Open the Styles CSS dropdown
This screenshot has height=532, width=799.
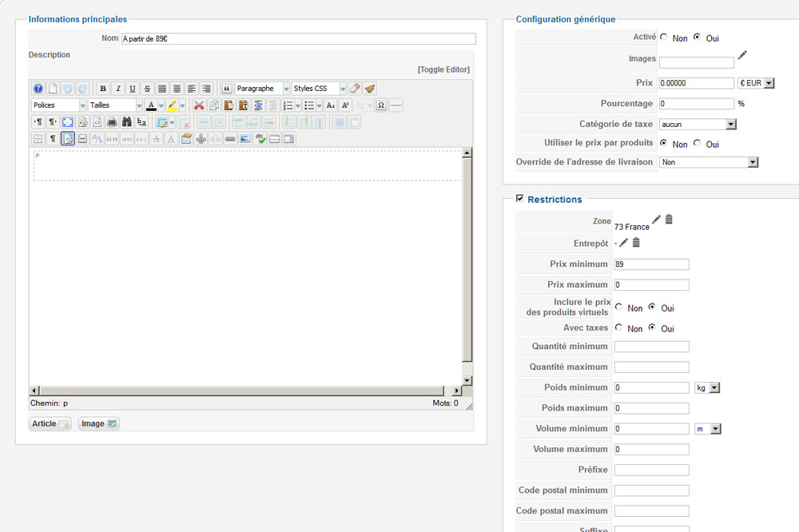319,89
